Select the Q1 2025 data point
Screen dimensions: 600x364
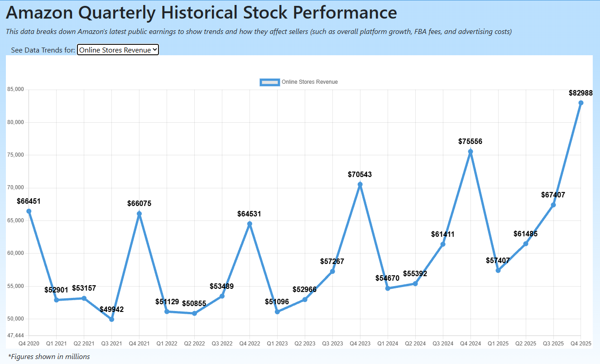pos(498,270)
